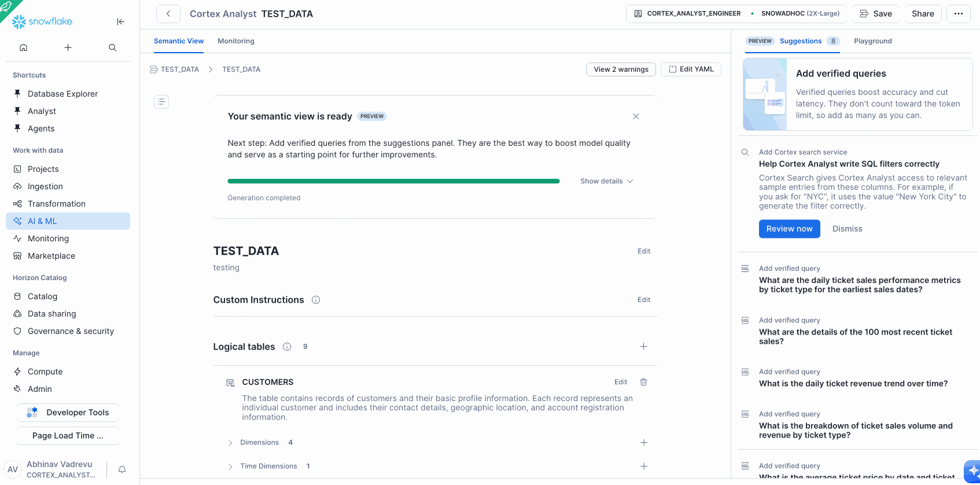Open Database Explorer shortcut

(62, 94)
